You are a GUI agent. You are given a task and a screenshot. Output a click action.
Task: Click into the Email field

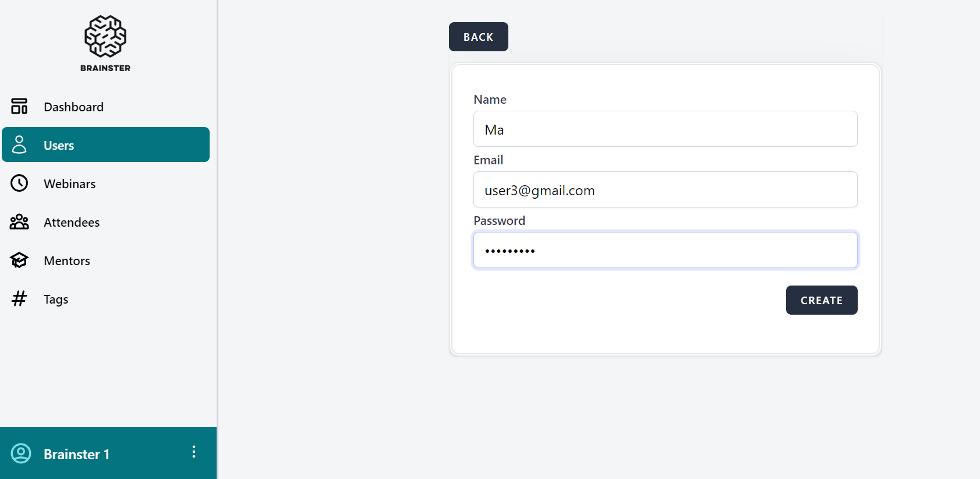point(665,190)
